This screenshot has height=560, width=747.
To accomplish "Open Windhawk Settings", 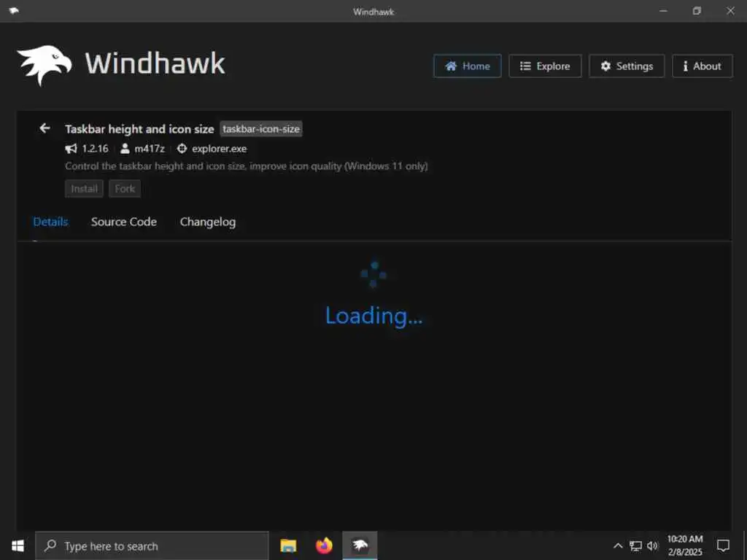I will 627,66.
